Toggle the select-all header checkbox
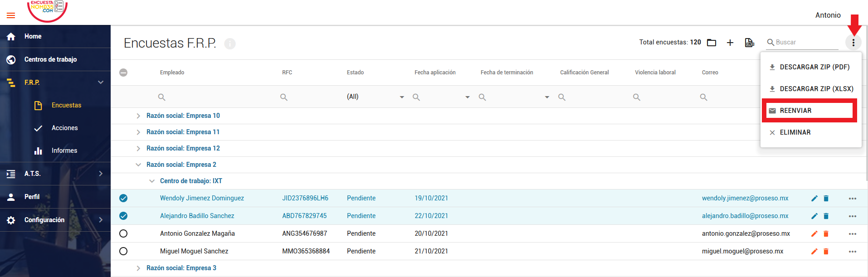The width and height of the screenshot is (868, 277). (x=123, y=73)
